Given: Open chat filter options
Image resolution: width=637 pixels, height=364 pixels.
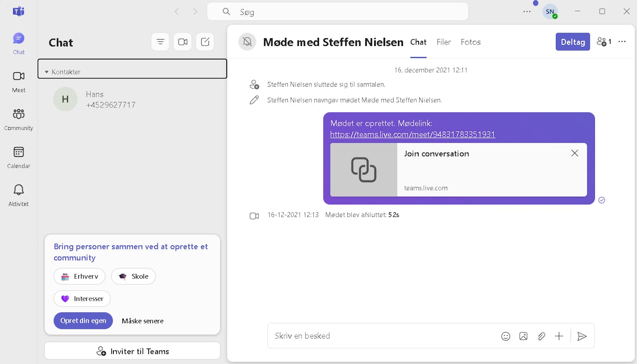Looking at the screenshot, I should pos(160,42).
